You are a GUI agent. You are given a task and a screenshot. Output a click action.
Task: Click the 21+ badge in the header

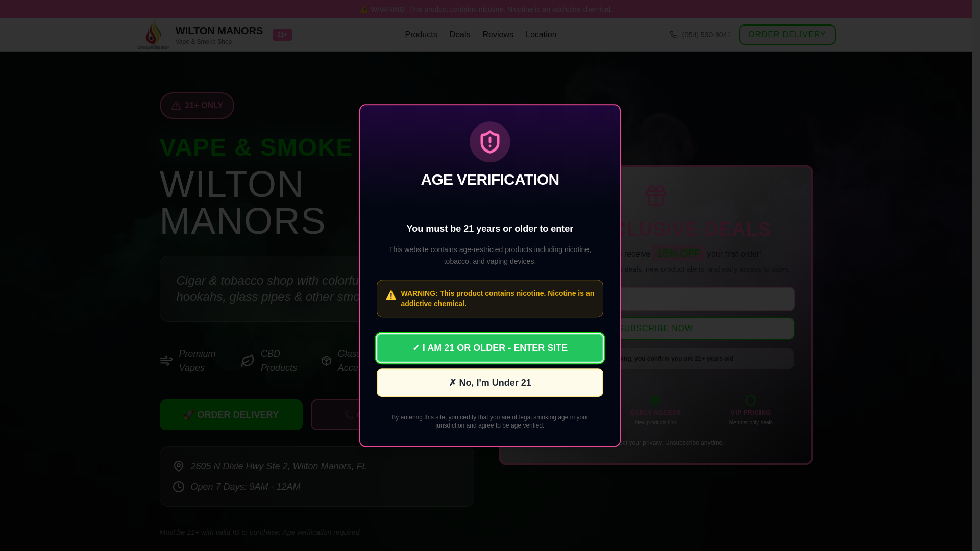[x=282, y=35]
